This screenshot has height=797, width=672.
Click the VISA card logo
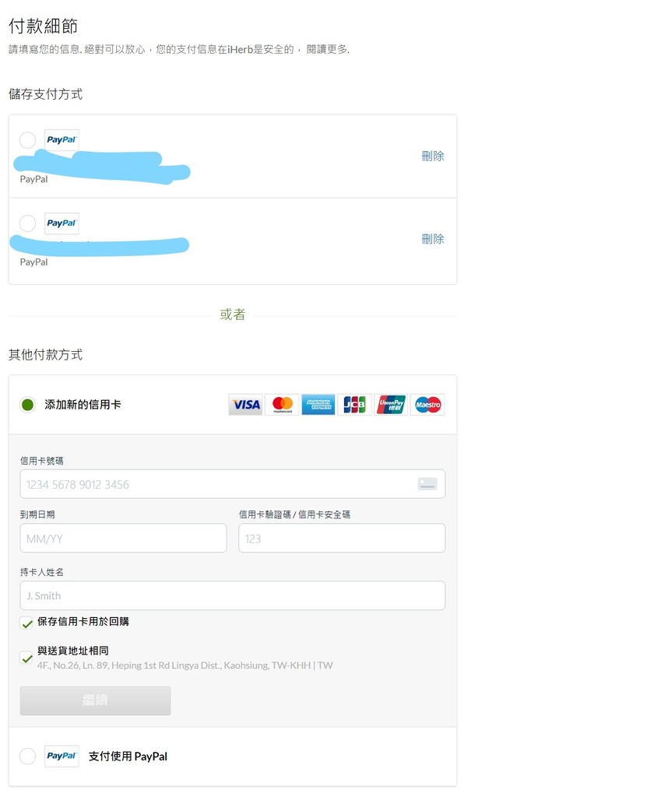point(246,405)
